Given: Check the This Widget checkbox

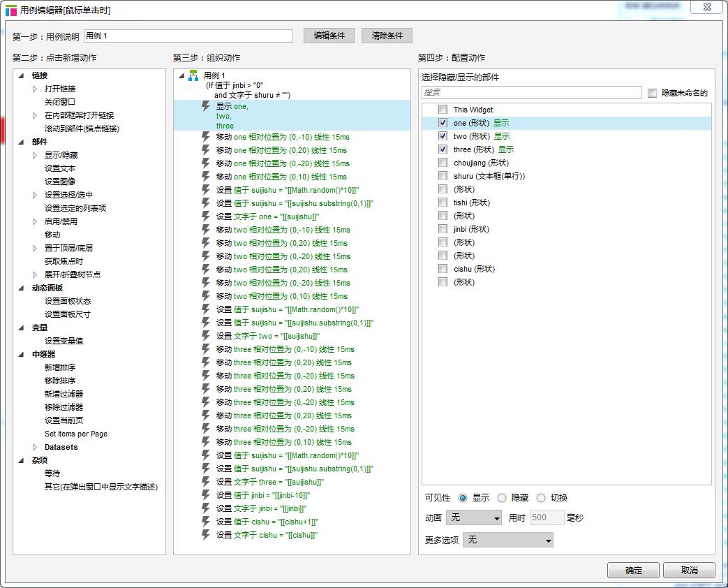Looking at the screenshot, I should [443, 110].
